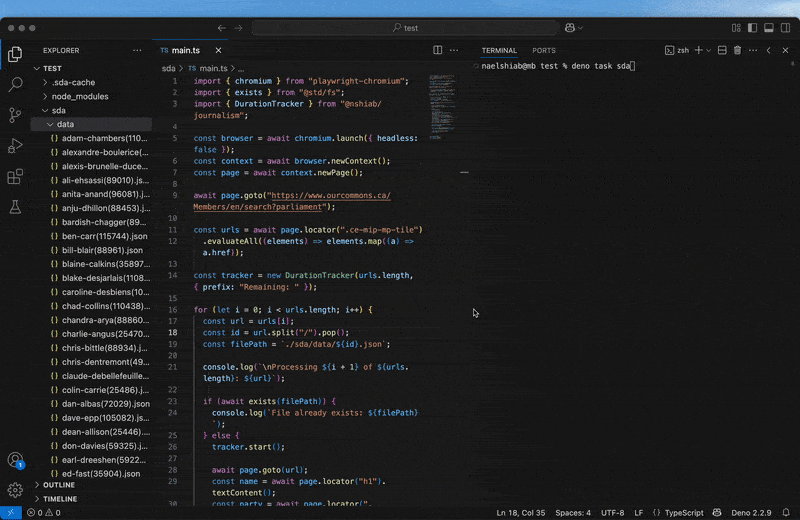Viewport: 800px width, 520px height.
Task: Select the main.ts editor tab
Action: (x=186, y=51)
